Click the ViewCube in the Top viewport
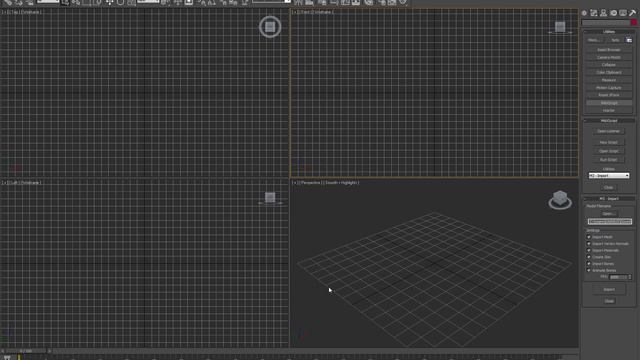This screenshot has width=640, height=360. (270, 27)
